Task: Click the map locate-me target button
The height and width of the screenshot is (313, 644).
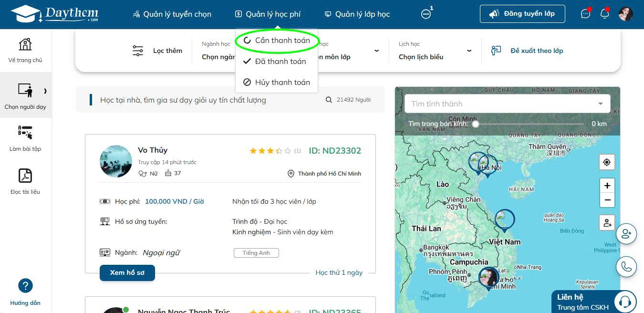Action: [x=607, y=162]
